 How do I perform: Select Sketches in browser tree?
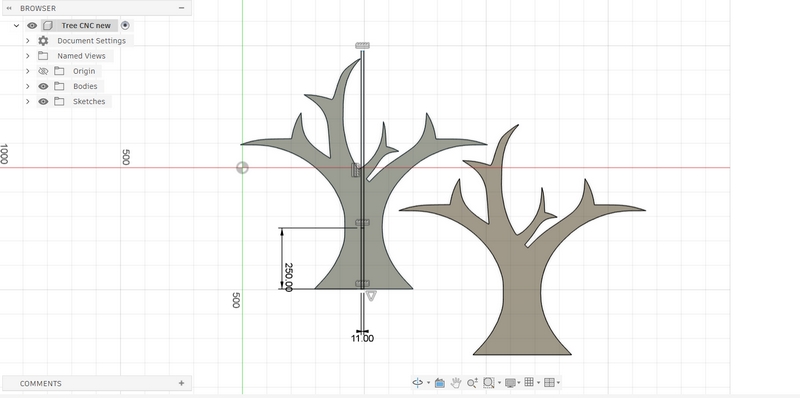coord(89,102)
